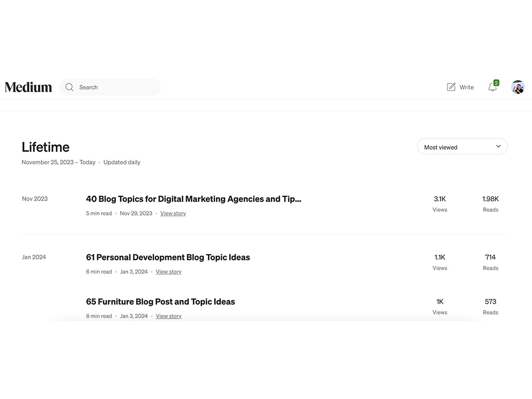Click the Medium logo
Viewport: 532px width, 399px height.
click(x=28, y=87)
